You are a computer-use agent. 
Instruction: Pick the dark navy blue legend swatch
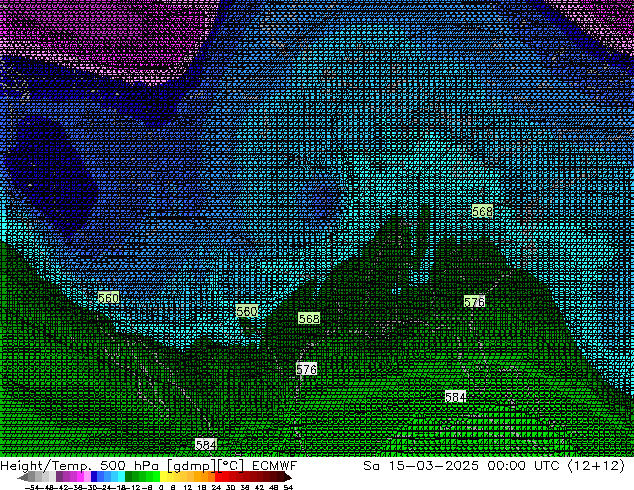tap(94, 477)
